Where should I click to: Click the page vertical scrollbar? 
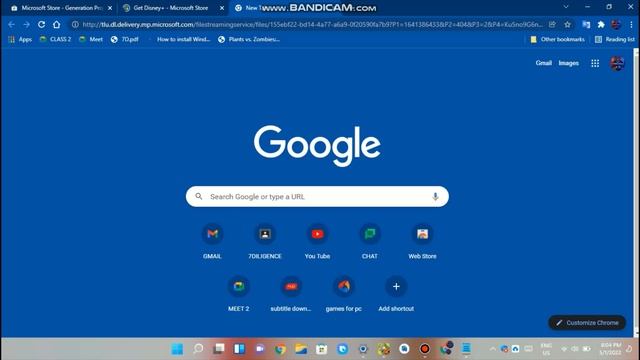coord(636,192)
